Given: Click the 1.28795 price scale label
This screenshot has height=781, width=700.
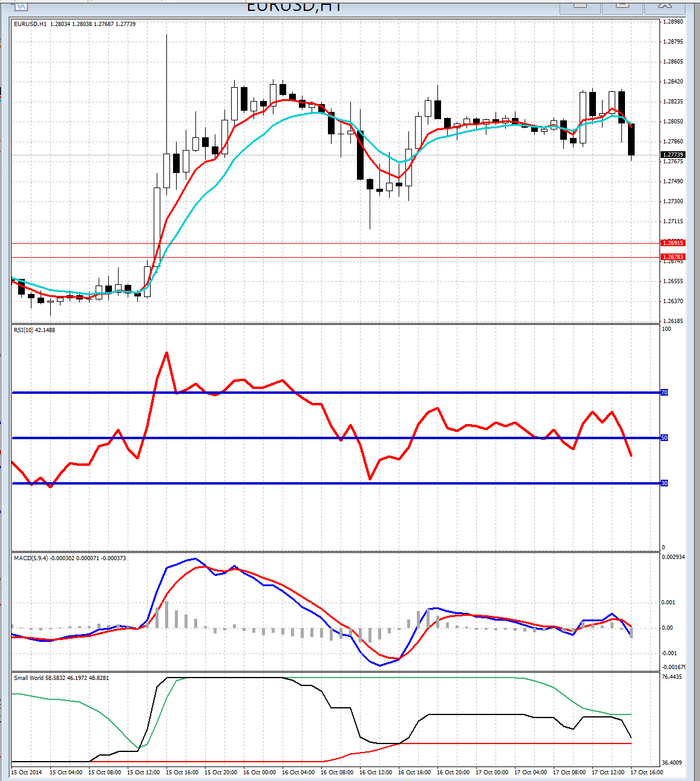Looking at the screenshot, I should 673,42.
